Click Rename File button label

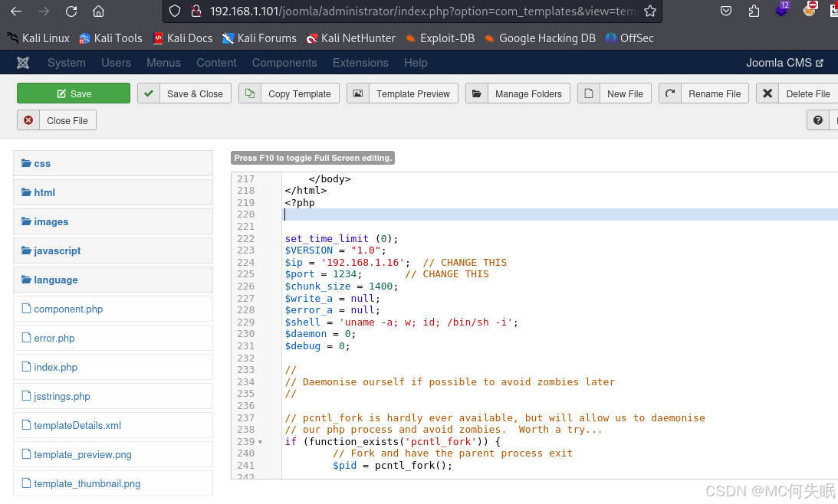click(714, 94)
